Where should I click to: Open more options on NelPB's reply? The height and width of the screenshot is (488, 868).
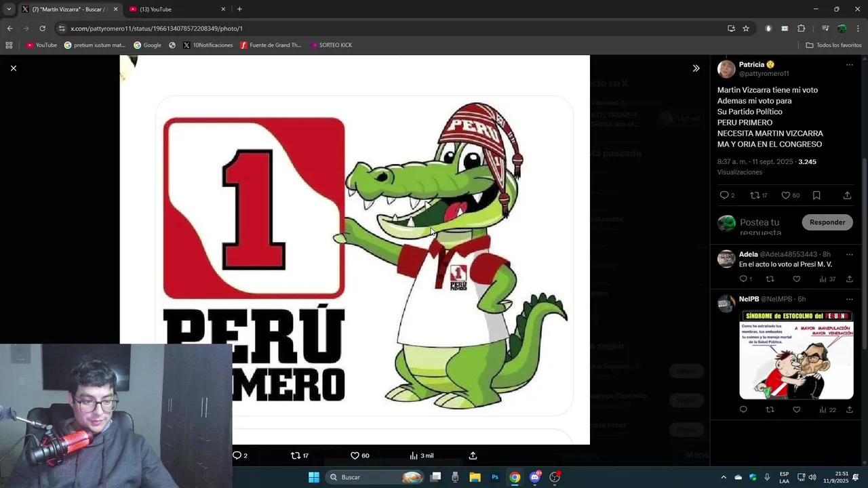tap(849, 300)
